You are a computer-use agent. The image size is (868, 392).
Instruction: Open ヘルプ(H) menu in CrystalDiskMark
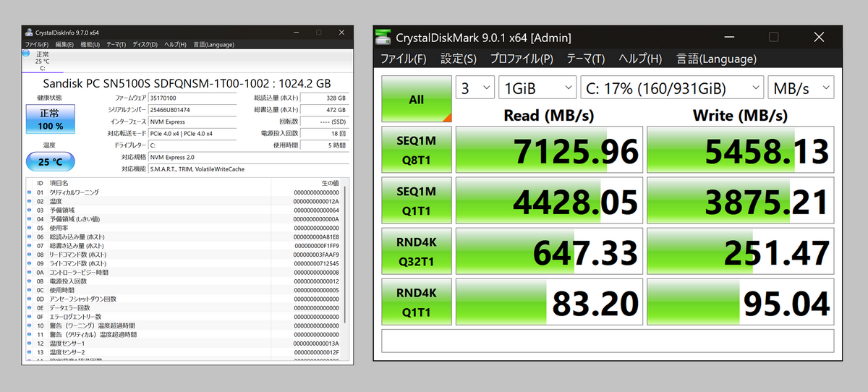[x=640, y=59]
